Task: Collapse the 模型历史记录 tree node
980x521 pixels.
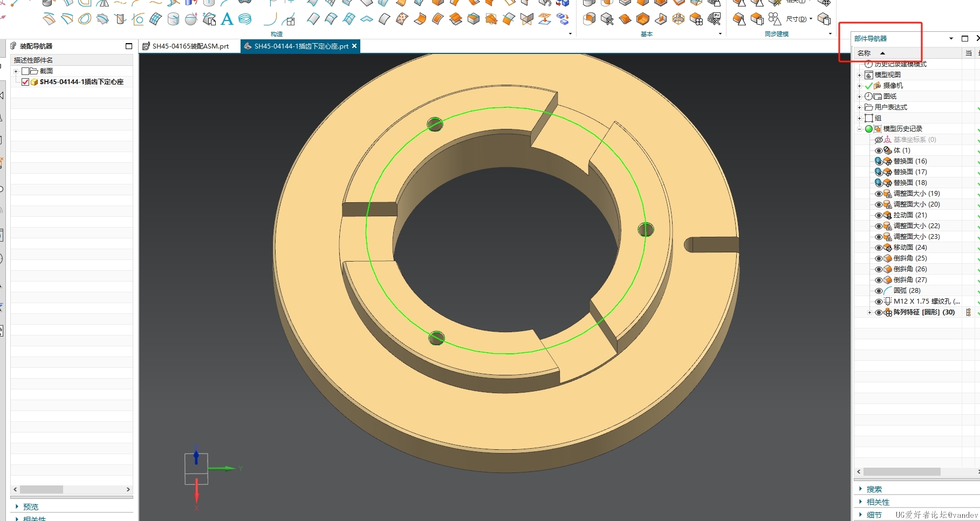Action: [860, 129]
